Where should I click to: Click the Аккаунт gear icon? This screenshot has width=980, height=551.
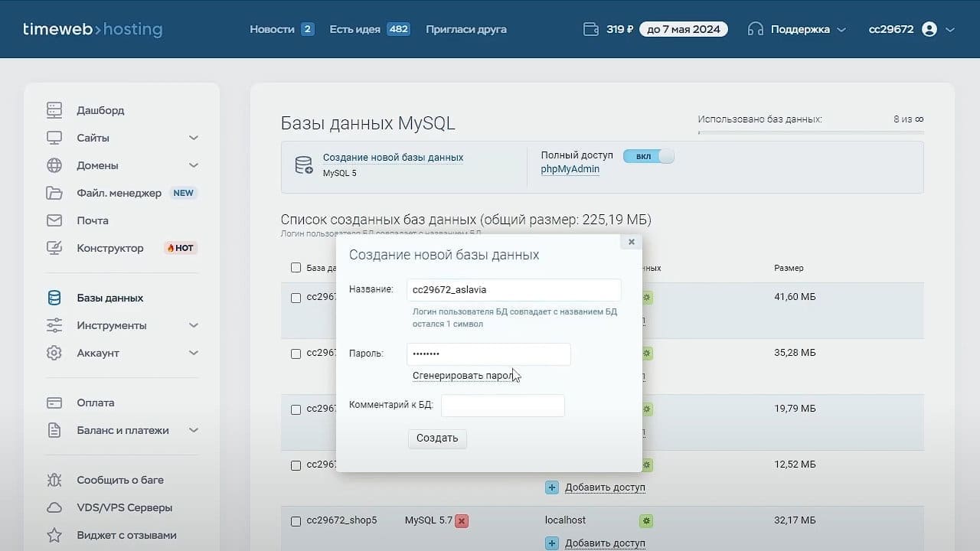(x=54, y=353)
